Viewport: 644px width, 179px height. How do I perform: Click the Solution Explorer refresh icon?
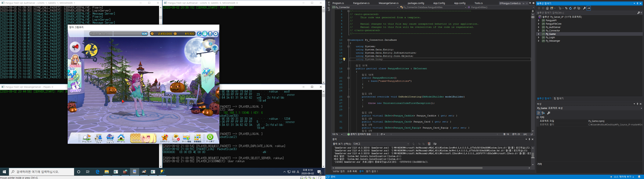570,8
